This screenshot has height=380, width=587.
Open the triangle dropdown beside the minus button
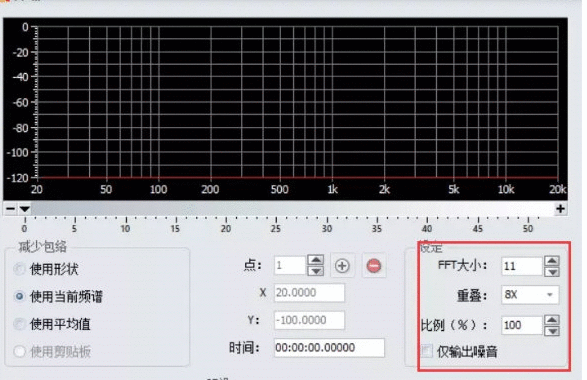[25, 209]
